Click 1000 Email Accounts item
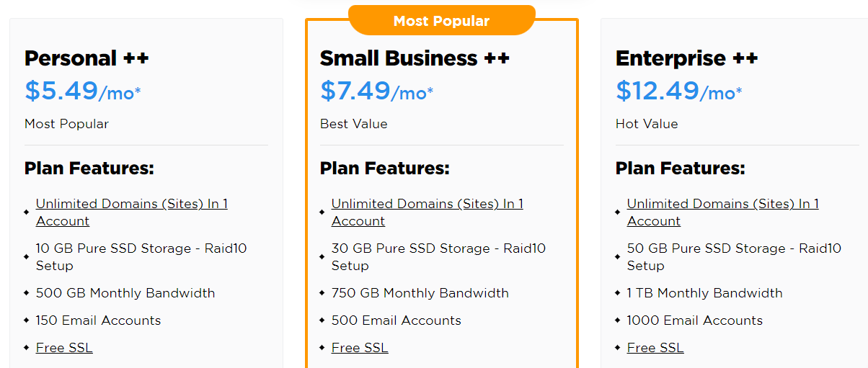The width and height of the screenshot is (868, 368). coord(694,320)
